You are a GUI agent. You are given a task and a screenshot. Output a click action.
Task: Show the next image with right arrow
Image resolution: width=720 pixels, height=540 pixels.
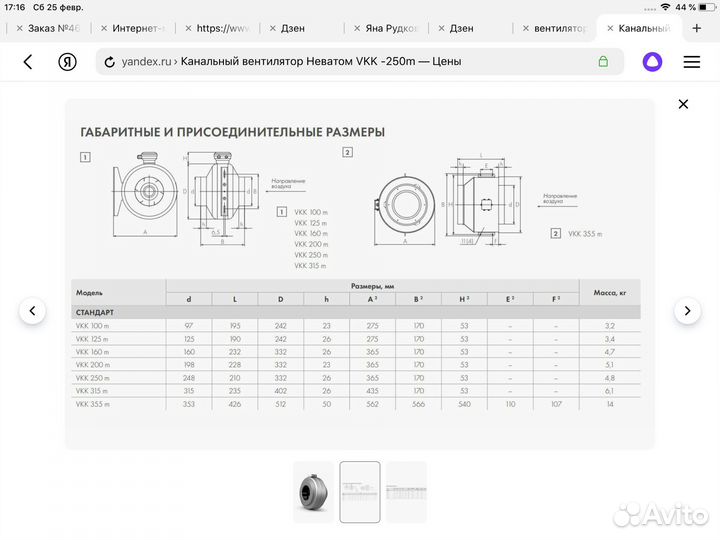[687, 311]
